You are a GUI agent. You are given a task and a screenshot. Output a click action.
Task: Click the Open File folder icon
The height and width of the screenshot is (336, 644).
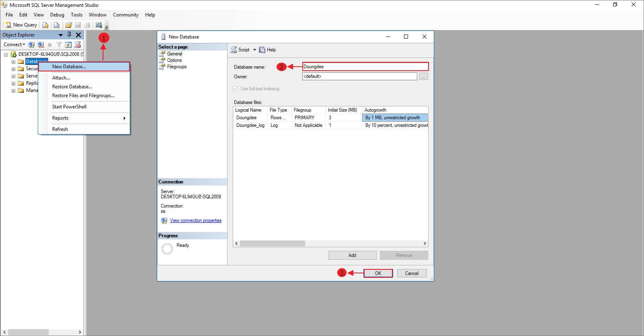[x=69, y=25]
